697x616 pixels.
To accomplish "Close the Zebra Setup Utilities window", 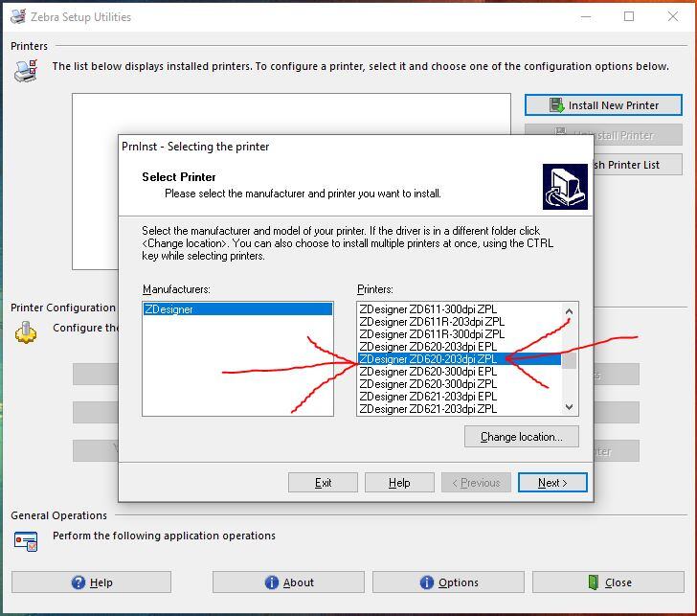I will point(672,16).
